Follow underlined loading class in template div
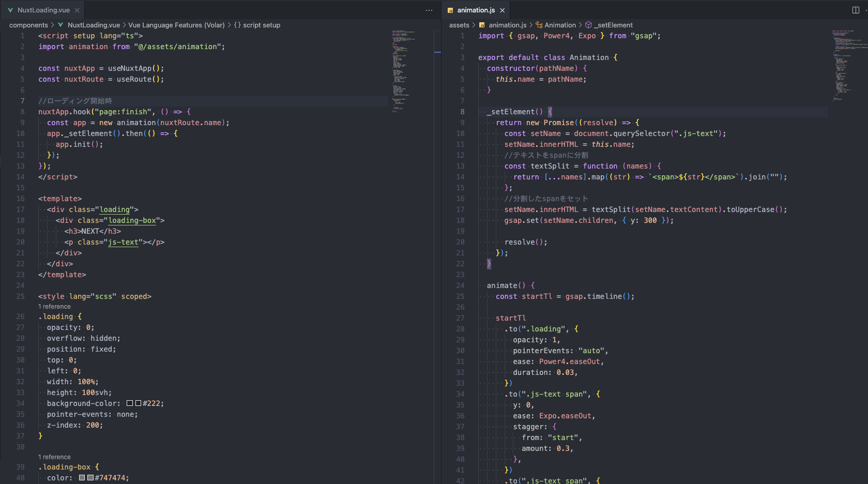 coord(114,209)
